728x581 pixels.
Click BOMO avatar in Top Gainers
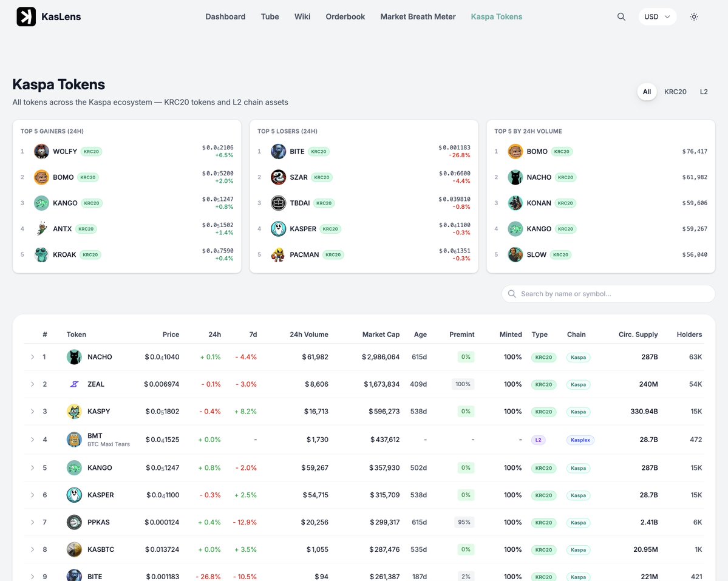(x=41, y=177)
